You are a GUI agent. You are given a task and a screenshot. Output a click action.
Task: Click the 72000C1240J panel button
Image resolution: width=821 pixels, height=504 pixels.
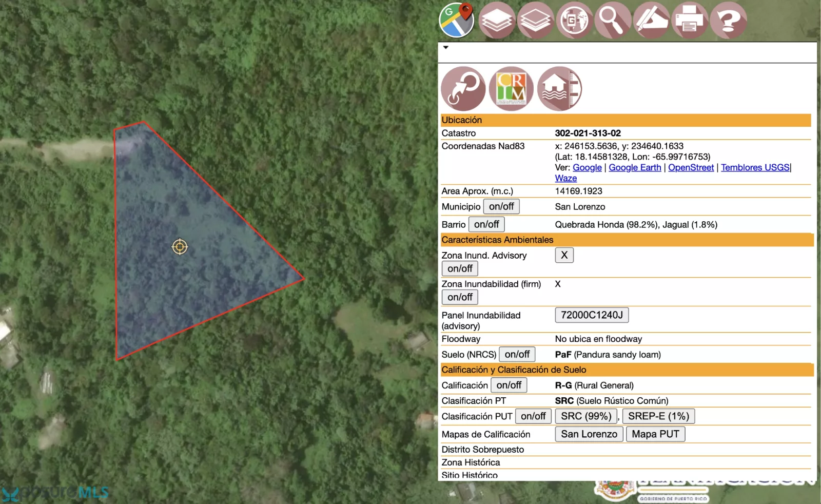[x=592, y=315]
